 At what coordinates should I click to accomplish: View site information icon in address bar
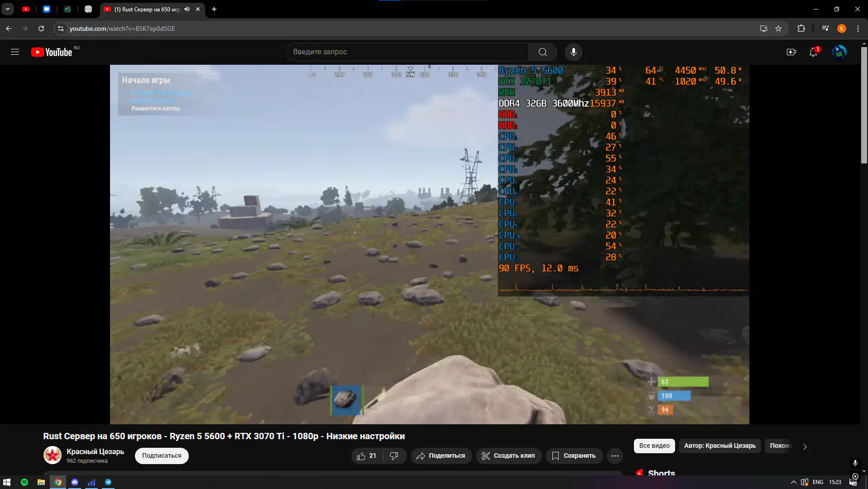click(60, 29)
